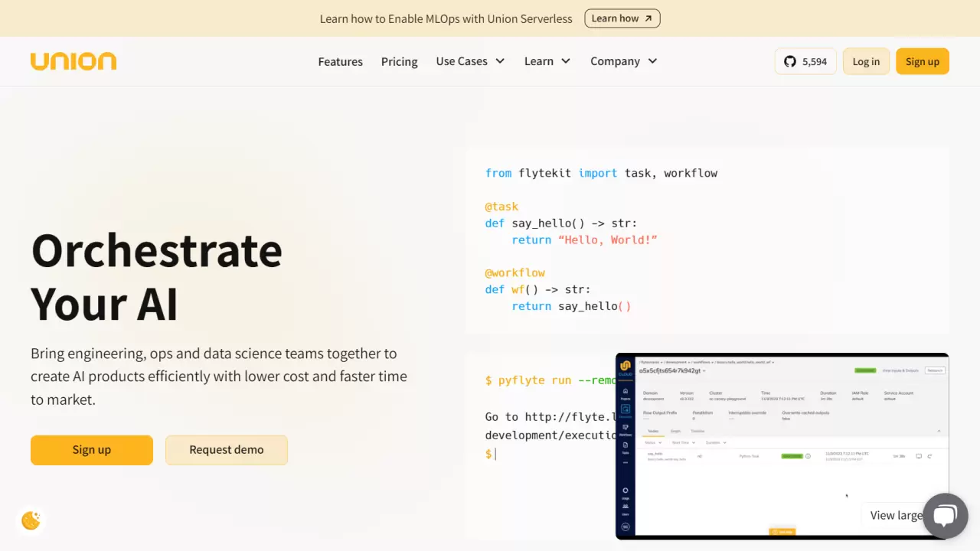Open cookie preferences via cookie icon
980x551 pixels.
pos(31,520)
